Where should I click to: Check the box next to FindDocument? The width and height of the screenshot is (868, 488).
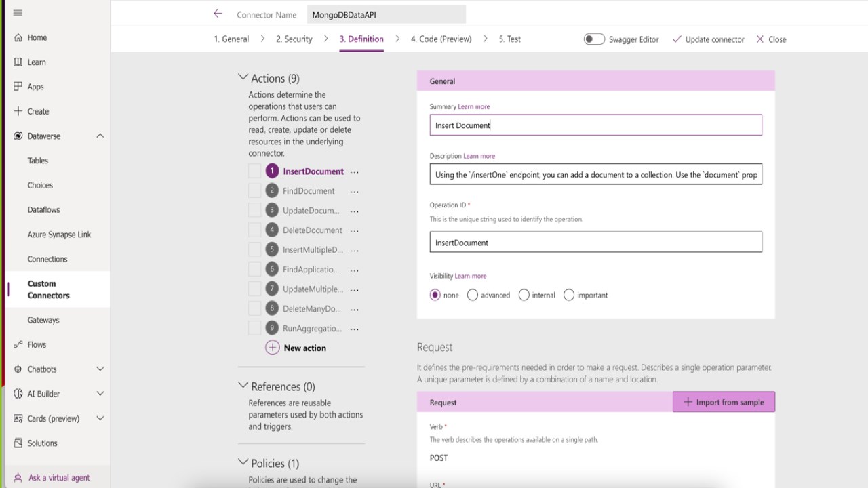254,191
